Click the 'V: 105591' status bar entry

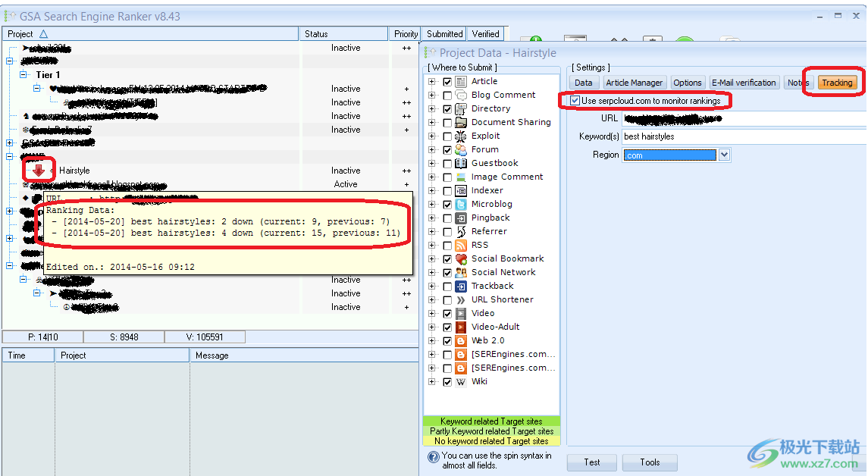coord(205,337)
